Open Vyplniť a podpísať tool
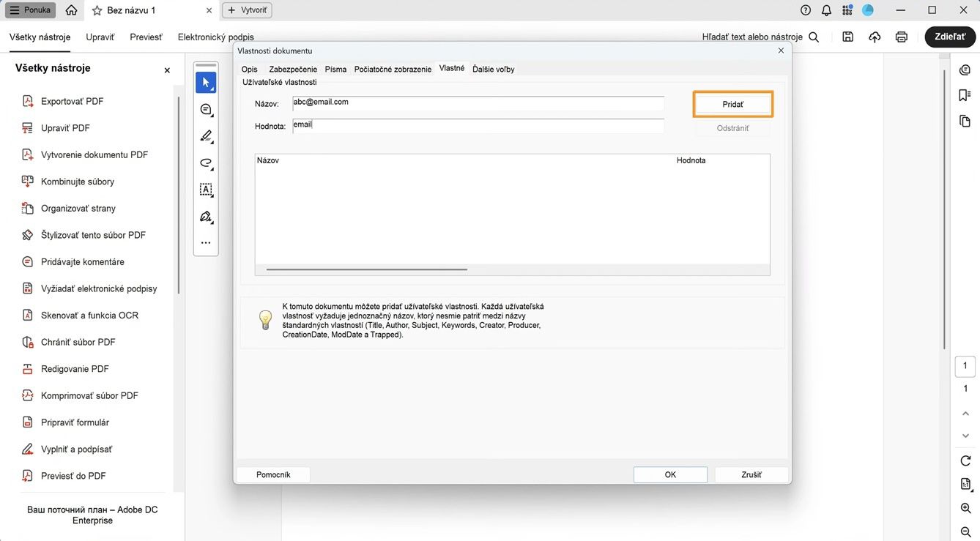 [x=76, y=449]
